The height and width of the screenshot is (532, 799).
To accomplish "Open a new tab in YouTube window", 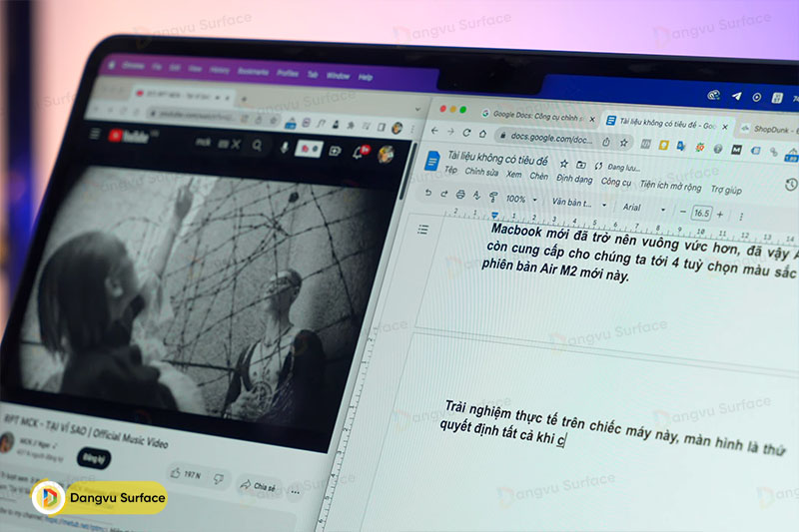I will point(244,98).
